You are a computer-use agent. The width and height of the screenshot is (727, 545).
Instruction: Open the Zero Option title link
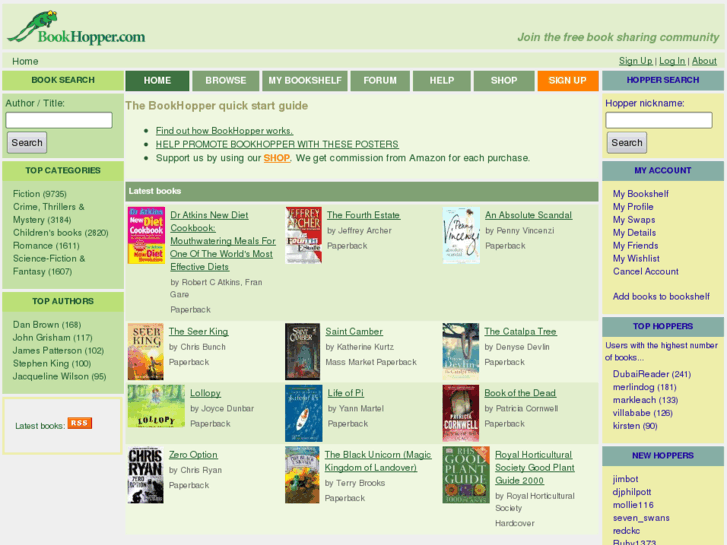click(x=193, y=455)
